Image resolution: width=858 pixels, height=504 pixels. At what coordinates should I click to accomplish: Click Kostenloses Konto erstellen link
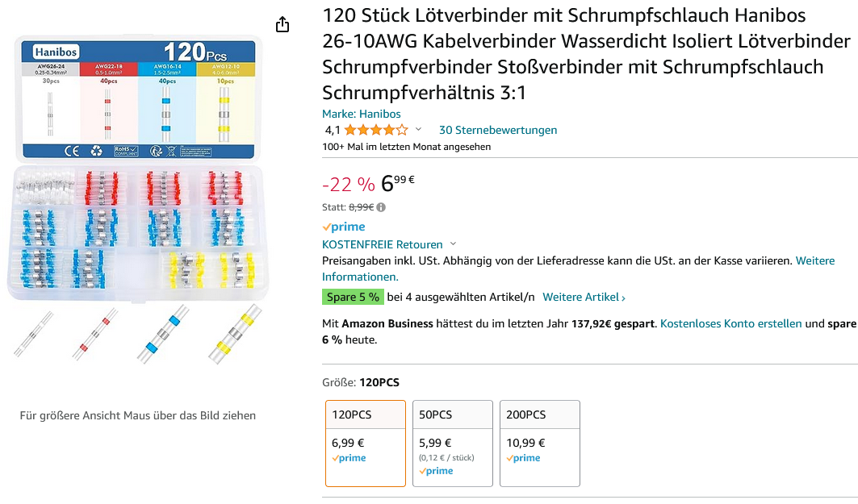click(730, 323)
